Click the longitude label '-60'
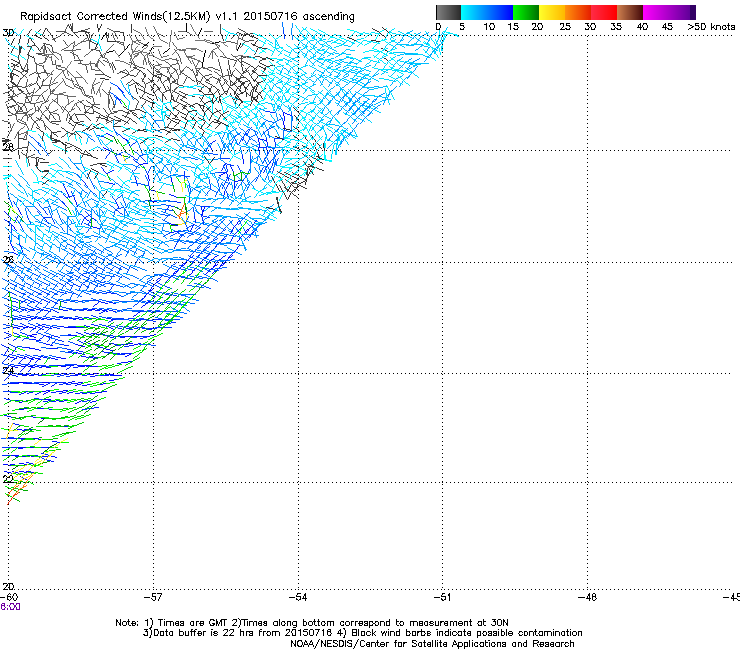740x650 pixels. pyautogui.click(x=9, y=597)
